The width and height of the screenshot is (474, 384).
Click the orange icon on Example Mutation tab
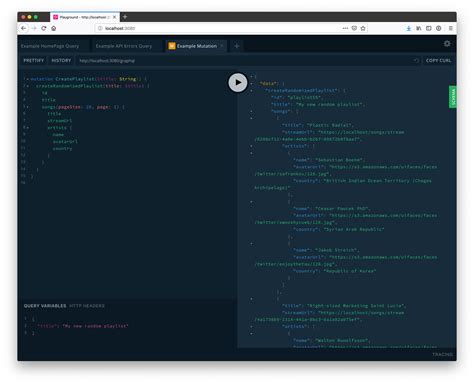click(172, 46)
